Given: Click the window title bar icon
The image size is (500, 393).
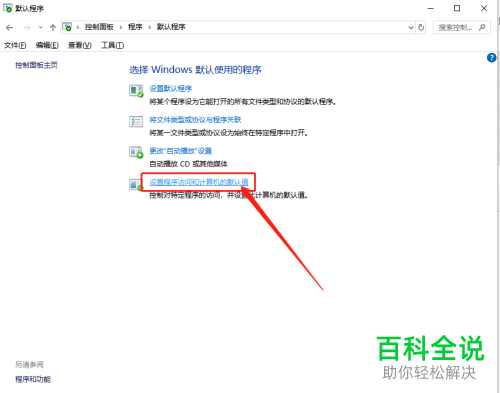Looking at the screenshot, I should 7,8.
